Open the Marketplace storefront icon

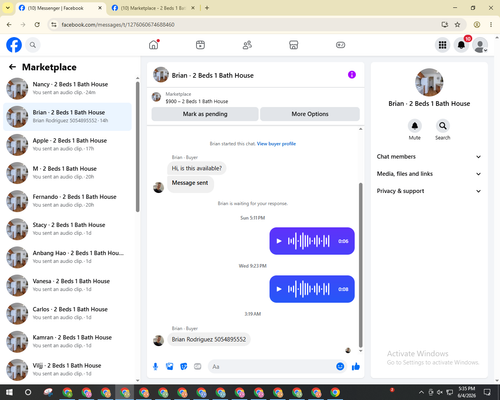point(294,45)
